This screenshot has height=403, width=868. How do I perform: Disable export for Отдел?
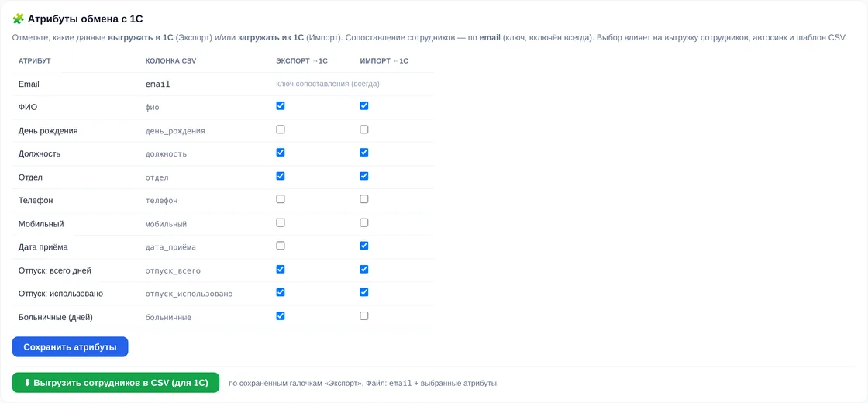point(281,176)
